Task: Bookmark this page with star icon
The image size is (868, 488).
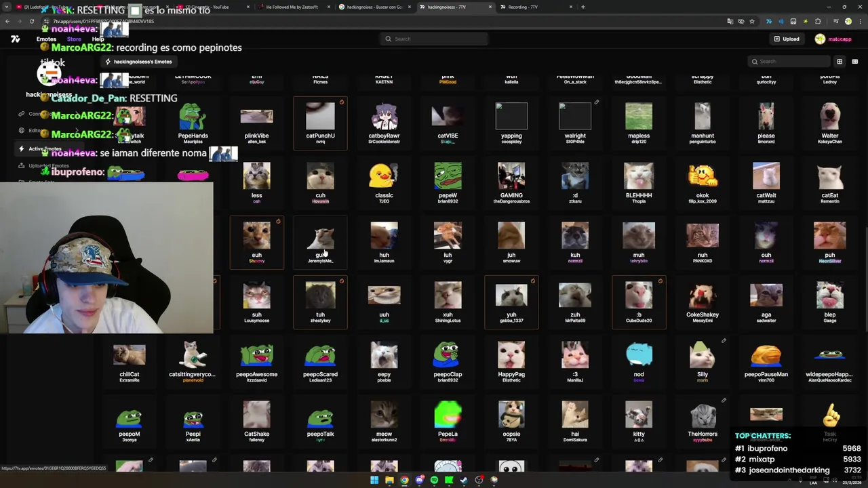Action: coord(752,21)
